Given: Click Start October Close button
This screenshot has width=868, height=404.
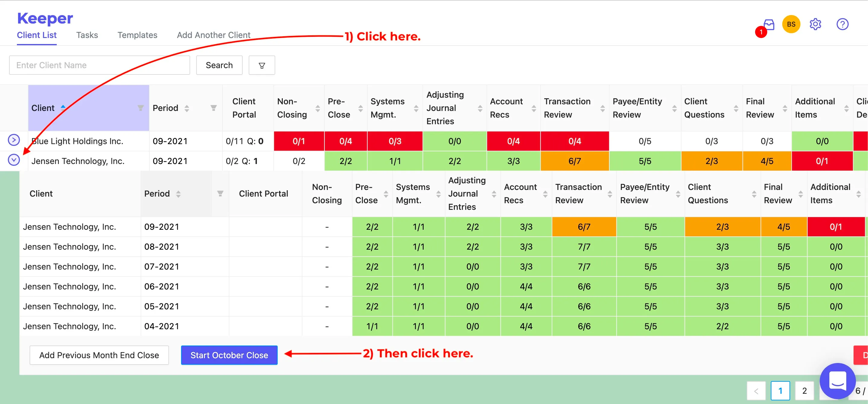Looking at the screenshot, I should pos(229,355).
